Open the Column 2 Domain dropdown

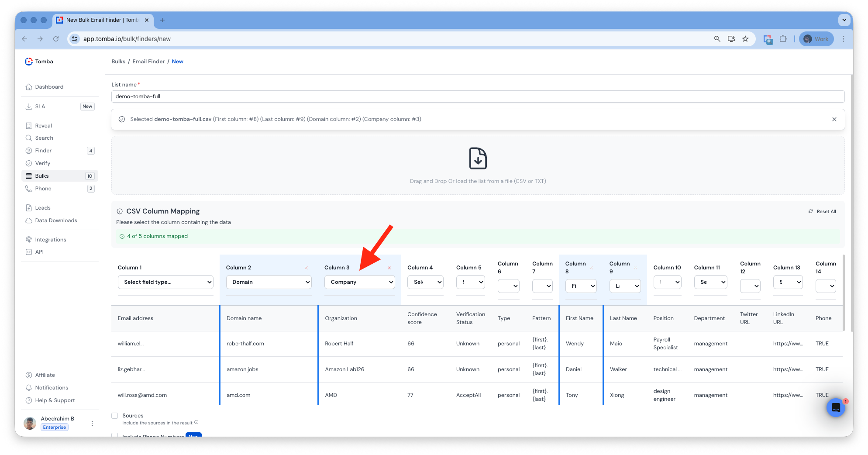tap(269, 282)
